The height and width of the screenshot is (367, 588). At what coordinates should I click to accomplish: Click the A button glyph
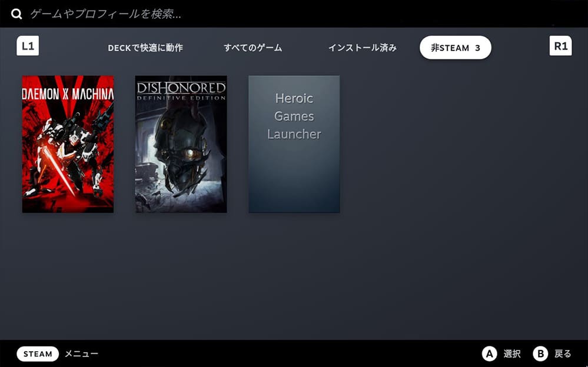click(489, 354)
